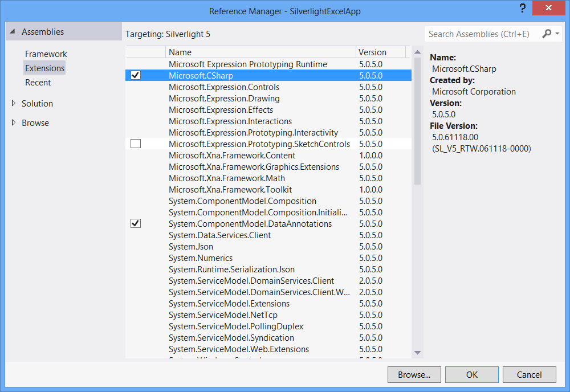570x392 pixels.
Task: Uncheck the Microsoft.CSharp checkbox
Action: pos(136,75)
